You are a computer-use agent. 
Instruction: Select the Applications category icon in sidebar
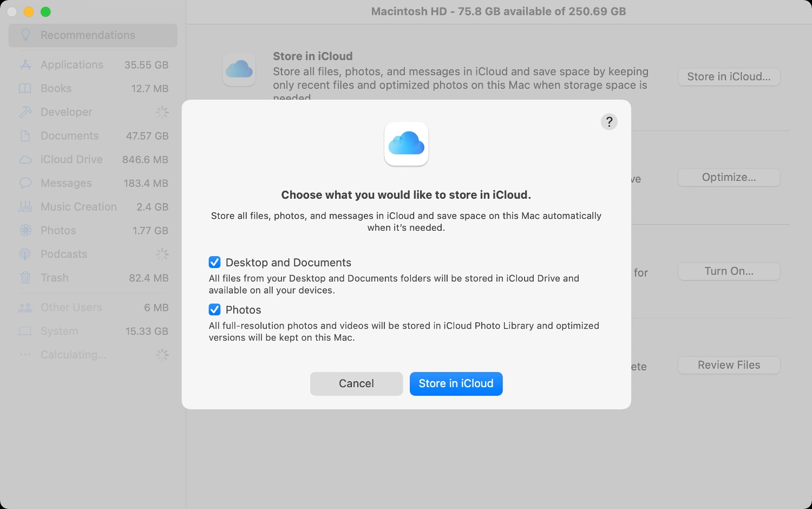point(25,64)
